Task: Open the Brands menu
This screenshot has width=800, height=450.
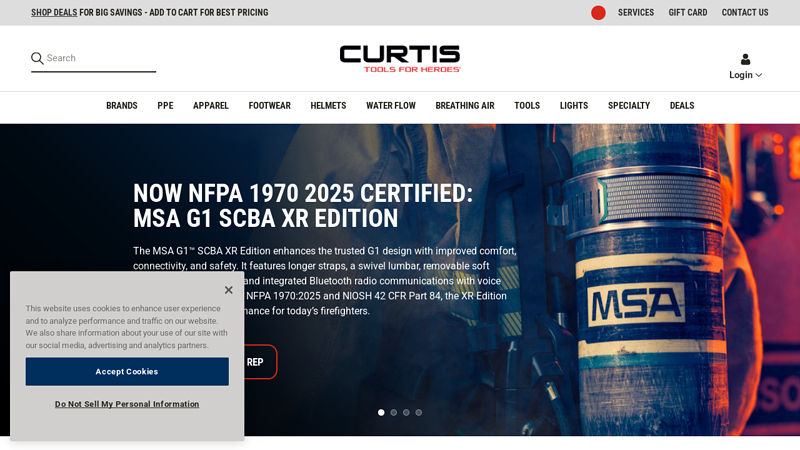Action: point(121,106)
